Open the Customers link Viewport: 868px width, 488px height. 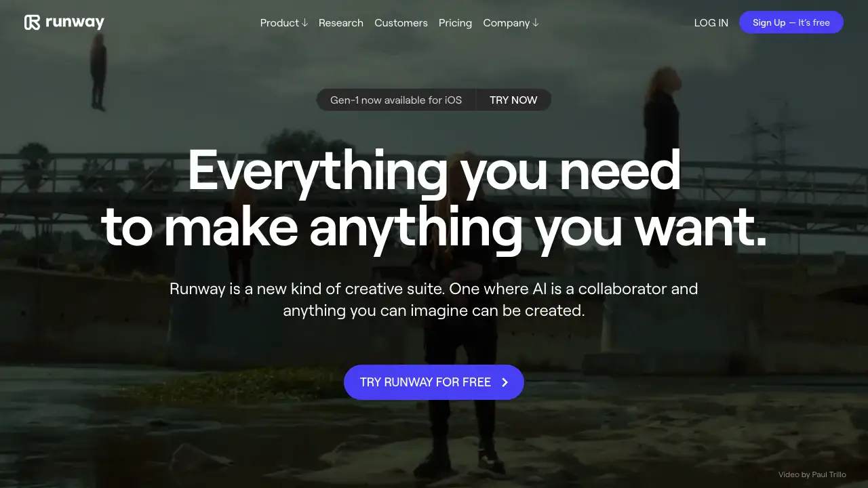[401, 23]
